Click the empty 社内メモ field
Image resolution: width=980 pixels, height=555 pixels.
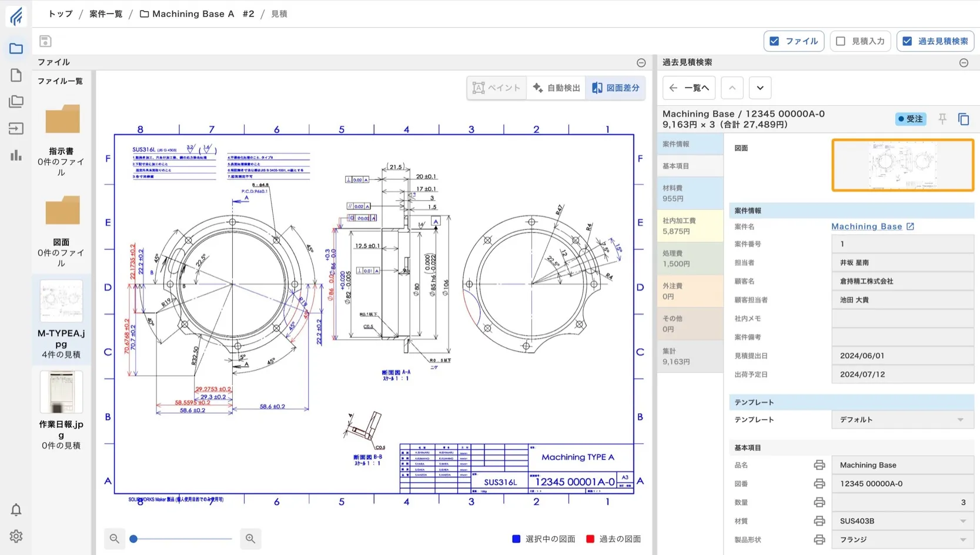[x=902, y=319]
